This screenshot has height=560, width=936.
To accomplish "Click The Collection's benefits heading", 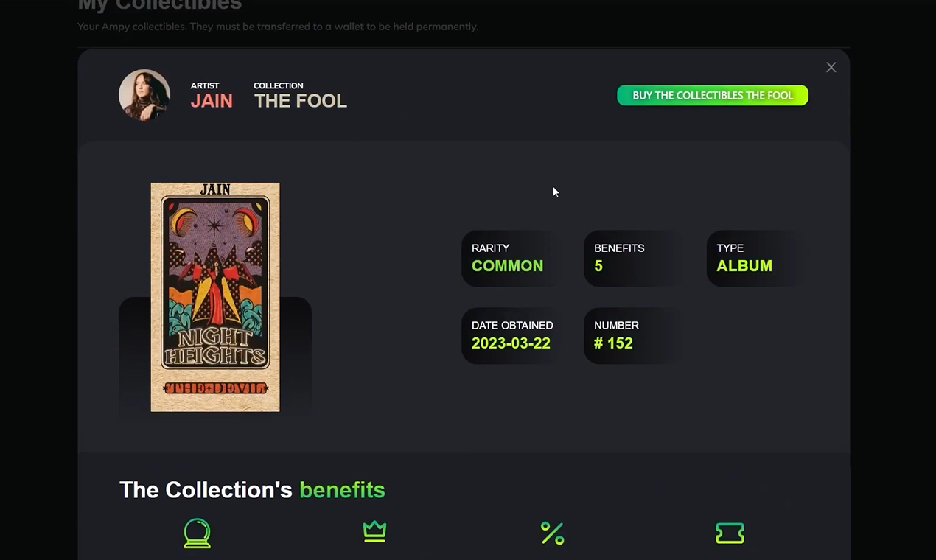I will [x=252, y=490].
